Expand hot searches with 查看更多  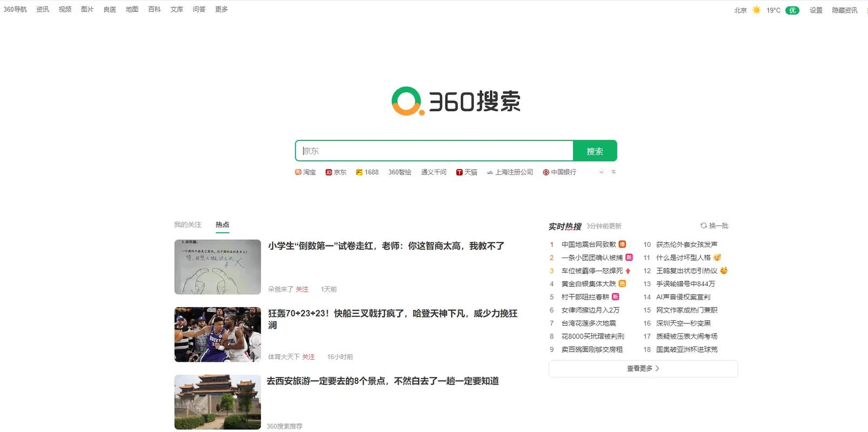[x=643, y=368]
